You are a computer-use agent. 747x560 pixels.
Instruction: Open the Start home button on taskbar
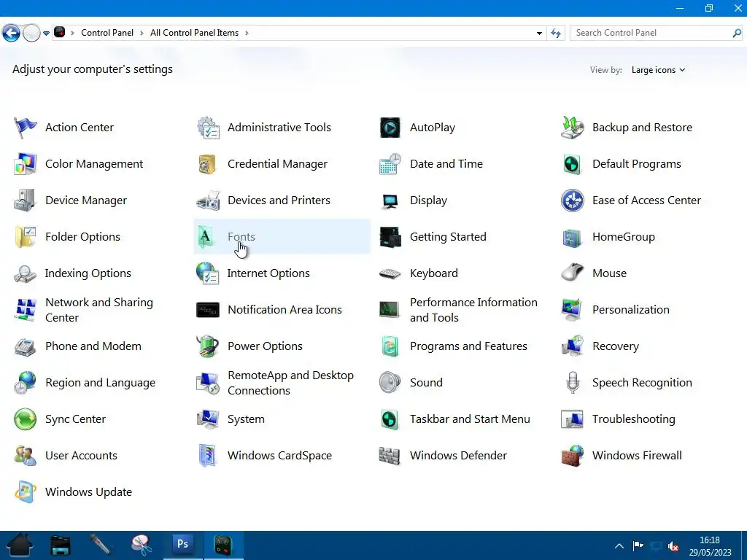click(x=20, y=545)
